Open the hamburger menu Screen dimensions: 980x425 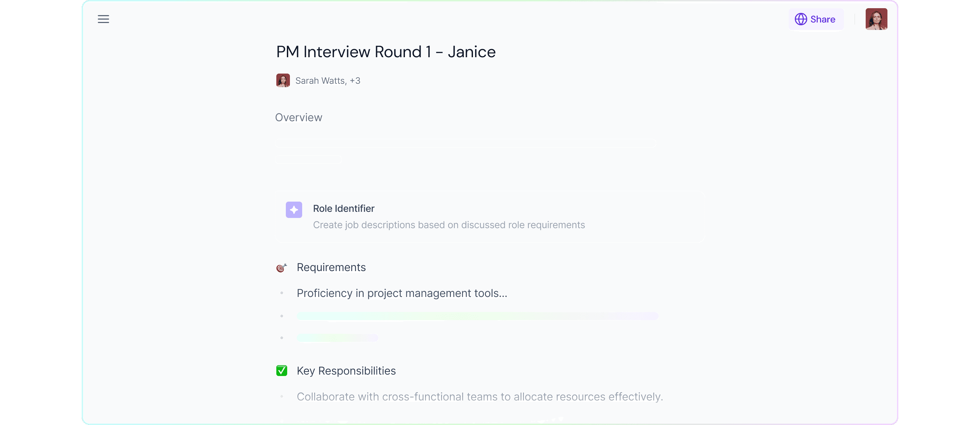coord(103,19)
